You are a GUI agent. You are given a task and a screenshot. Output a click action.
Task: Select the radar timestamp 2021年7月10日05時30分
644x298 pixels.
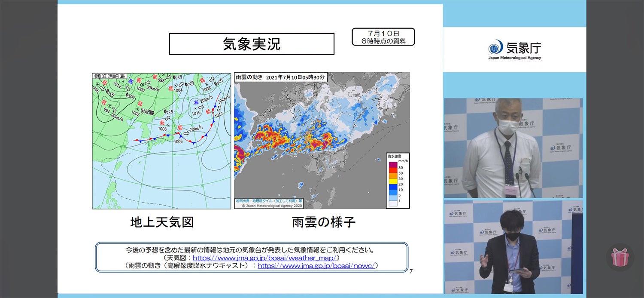click(296, 77)
